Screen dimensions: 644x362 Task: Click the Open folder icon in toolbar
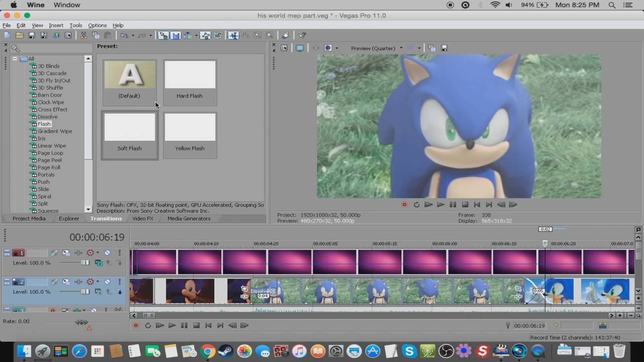click(19, 35)
